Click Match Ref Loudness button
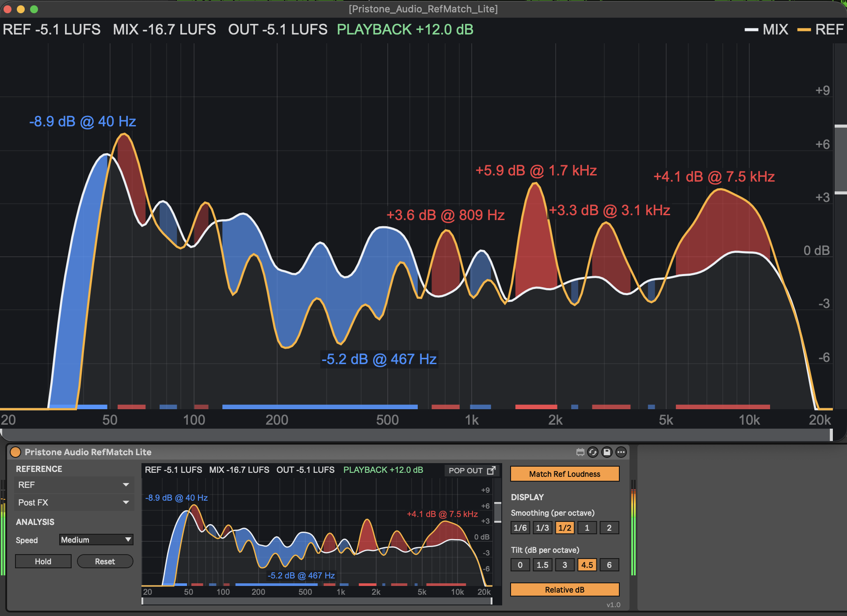Screen dimensions: 847x616 point(565,474)
